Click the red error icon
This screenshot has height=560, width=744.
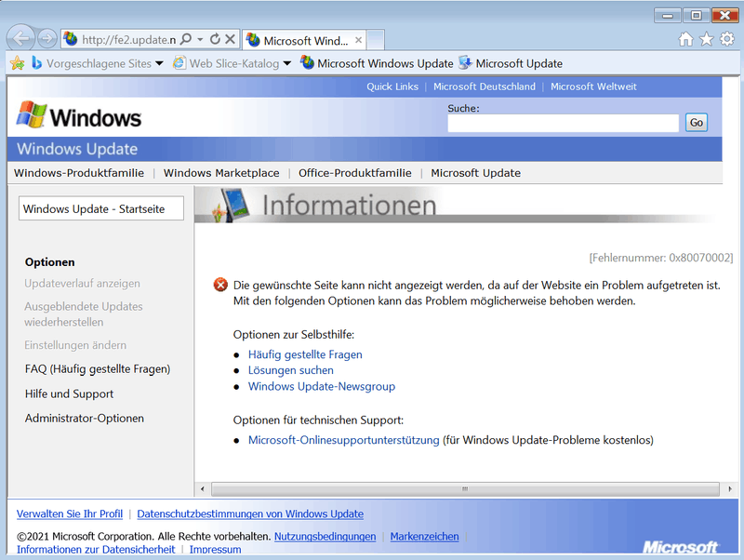(x=220, y=285)
